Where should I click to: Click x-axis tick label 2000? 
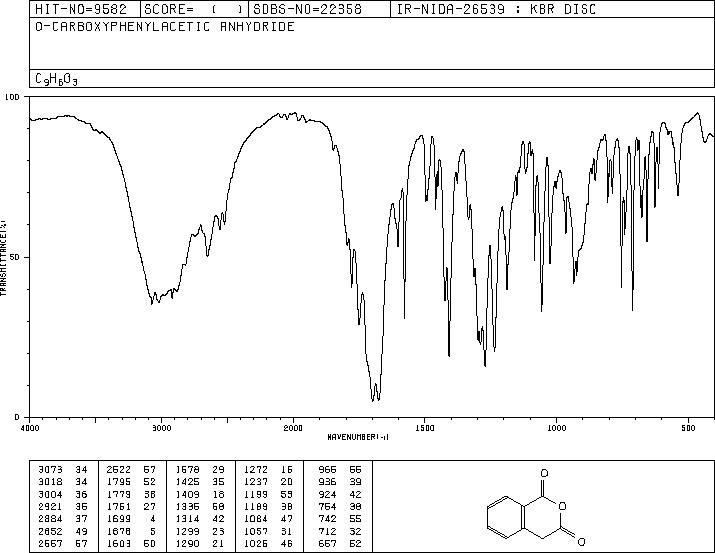[293, 428]
